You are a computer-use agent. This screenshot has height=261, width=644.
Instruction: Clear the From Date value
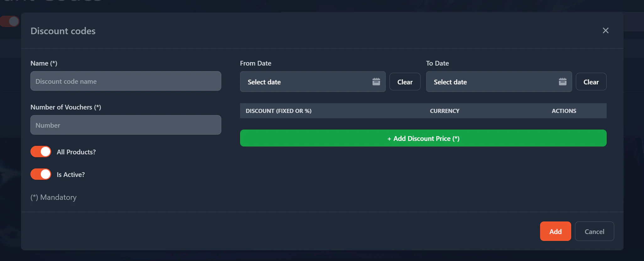click(x=405, y=82)
